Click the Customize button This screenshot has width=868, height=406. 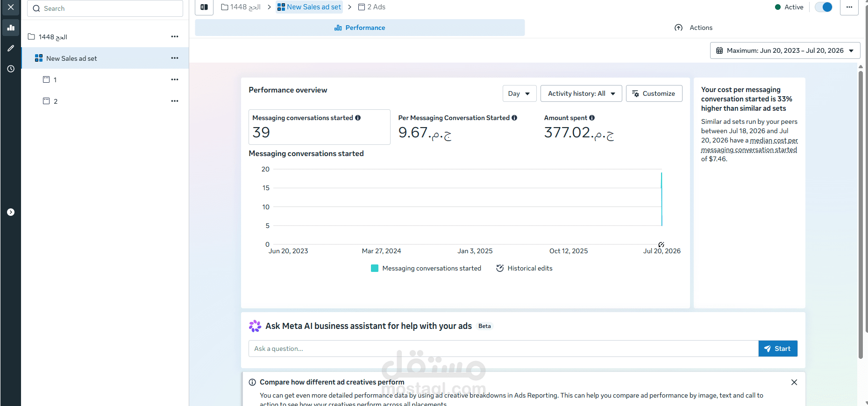(x=654, y=93)
